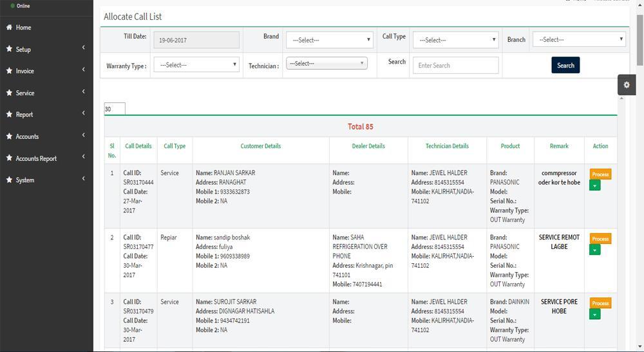644x352 pixels.
Task: Click the page vertical scrollbar thumb
Action: [640, 40]
